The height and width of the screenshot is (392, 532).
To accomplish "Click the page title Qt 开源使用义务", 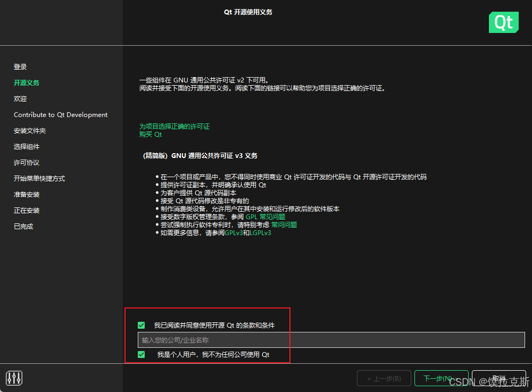I will [x=248, y=12].
